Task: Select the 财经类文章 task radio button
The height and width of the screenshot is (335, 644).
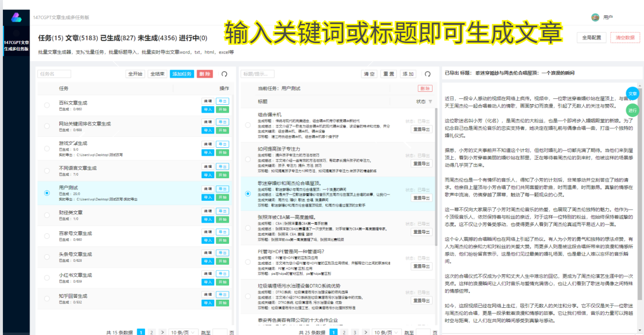Action: tap(46, 216)
